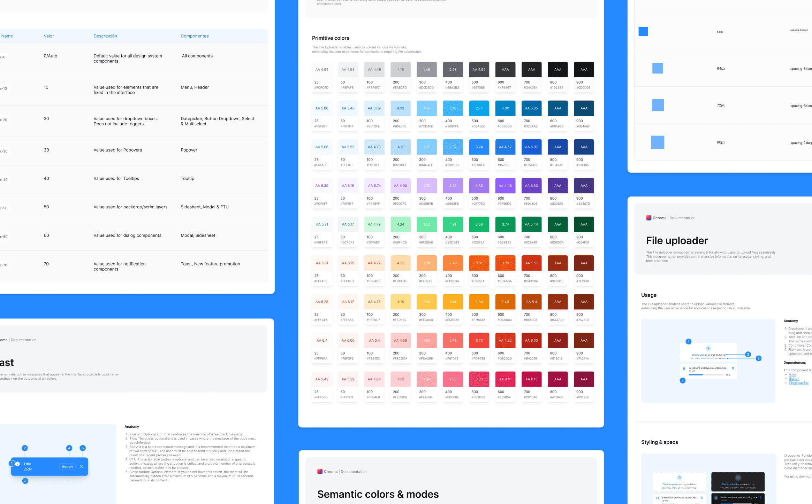Click the dark-mode dropzone cloud upload icon
The width and height of the screenshot is (812, 504).
click(x=738, y=478)
